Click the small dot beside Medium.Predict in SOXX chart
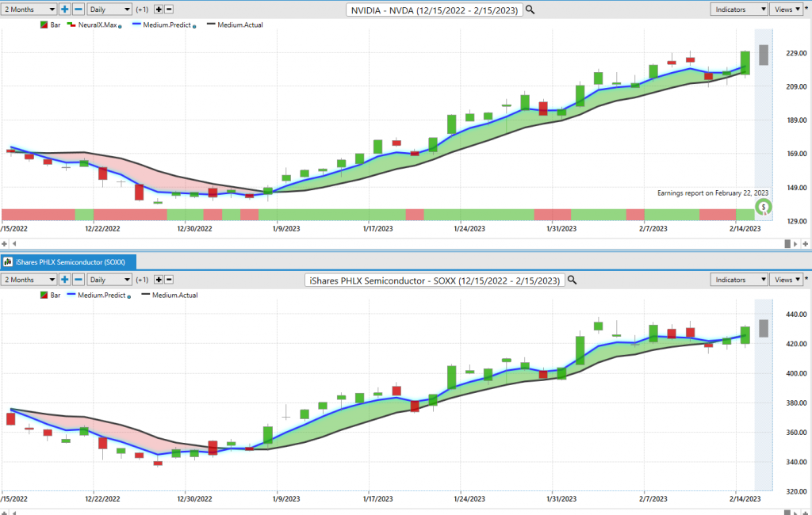The width and height of the screenshot is (812, 515). (129, 296)
